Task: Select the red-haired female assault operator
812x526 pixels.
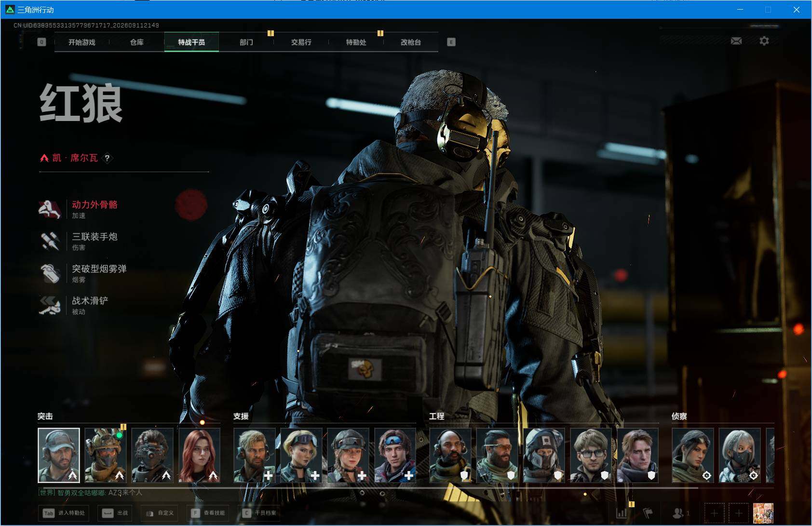Action: [x=200, y=455]
